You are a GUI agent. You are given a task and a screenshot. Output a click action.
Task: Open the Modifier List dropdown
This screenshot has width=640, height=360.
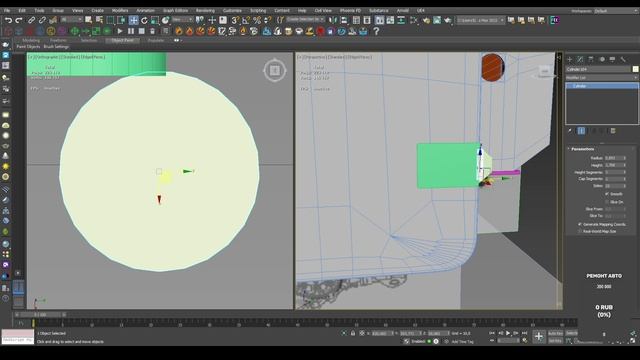click(x=602, y=78)
